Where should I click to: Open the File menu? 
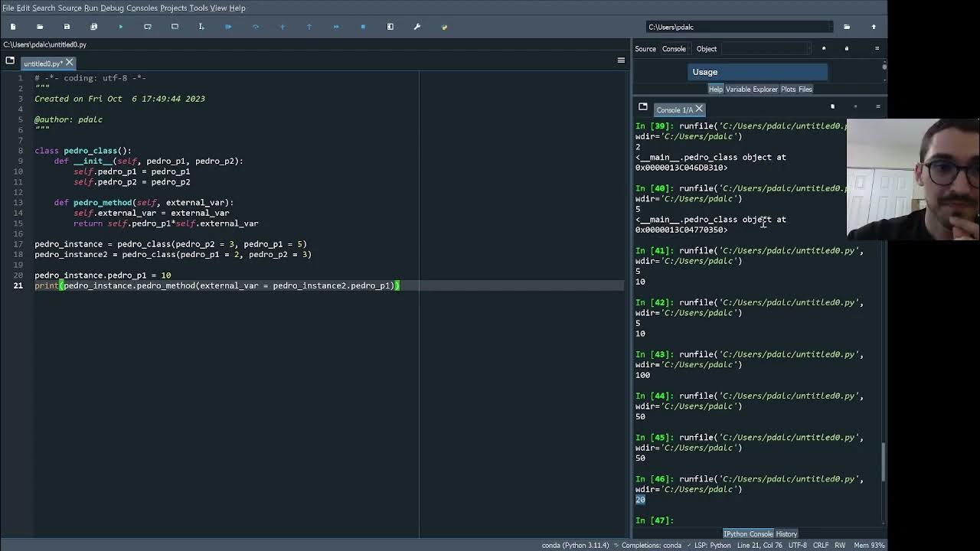coord(8,8)
